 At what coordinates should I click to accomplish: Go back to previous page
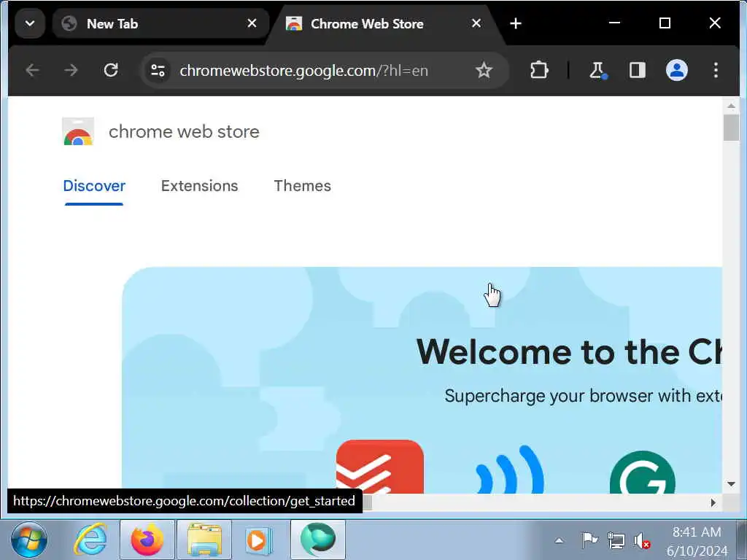(32, 71)
